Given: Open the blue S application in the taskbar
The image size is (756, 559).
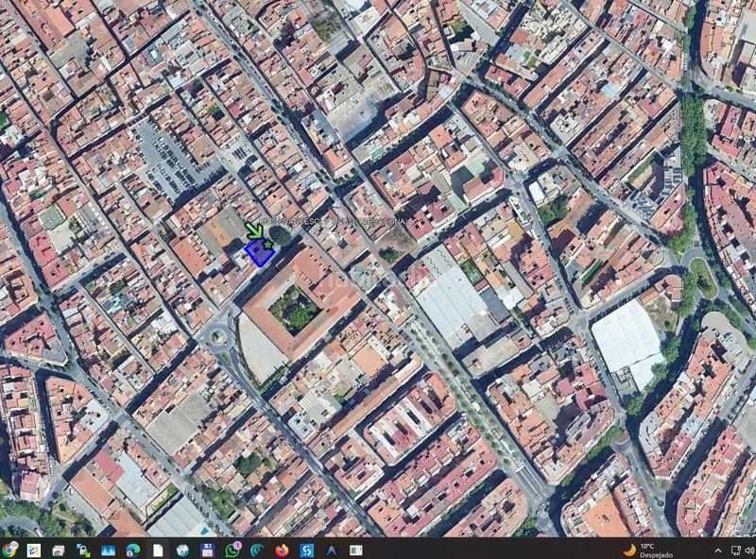Looking at the screenshot, I should coord(306,550).
